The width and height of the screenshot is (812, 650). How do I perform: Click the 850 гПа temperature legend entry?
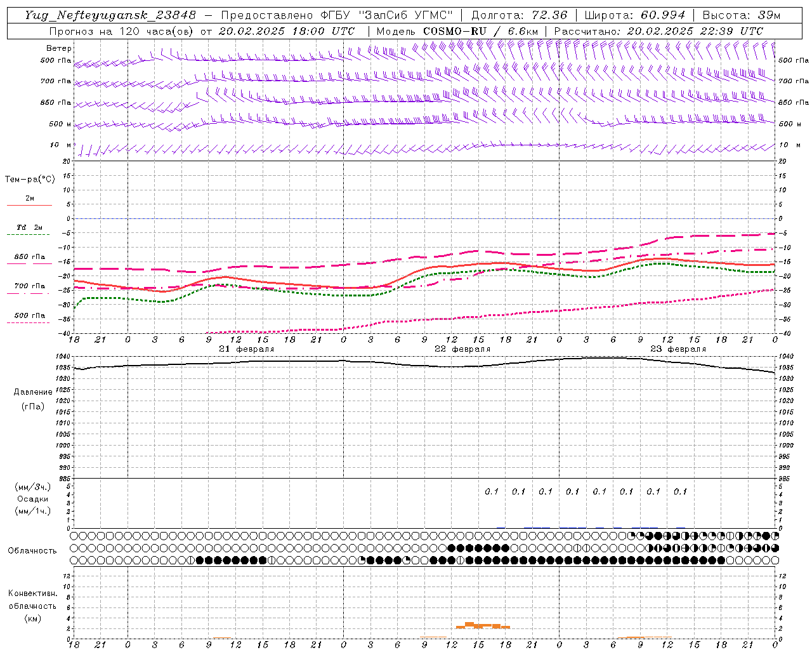click(x=29, y=257)
